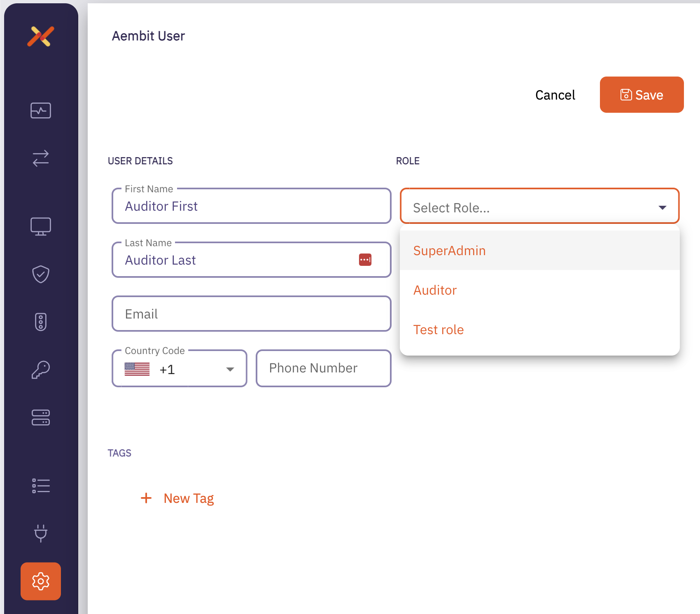Select SuperAdmin from the role list
Viewport: 700px width, 614px height.
click(x=449, y=250)
